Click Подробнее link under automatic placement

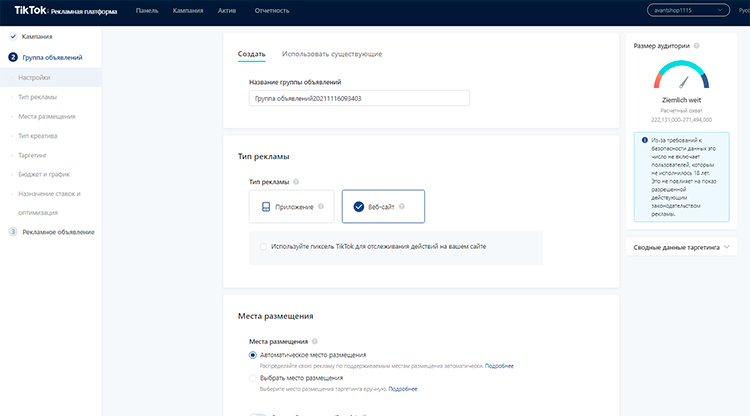click(499, 366)
